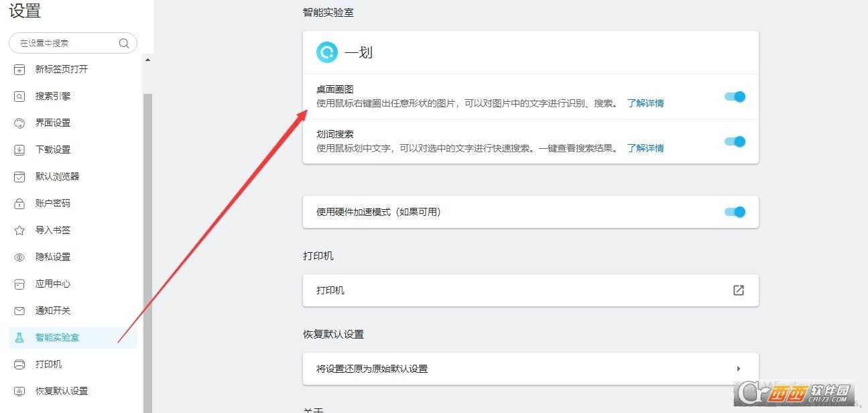Open 默认浏览器 settings section
Viewport: 868px width, 413px height.
click(57, 176)
